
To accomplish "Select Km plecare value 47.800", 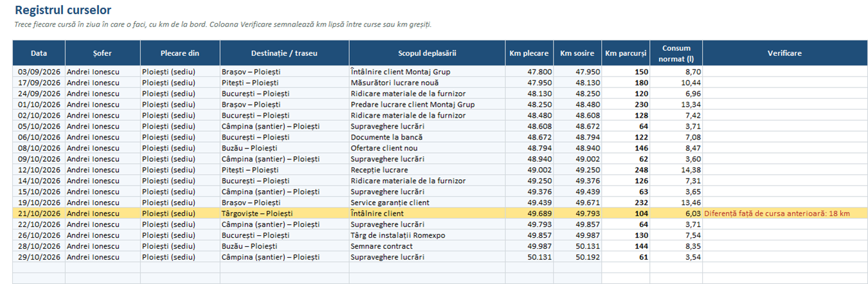I will point(529,72).
